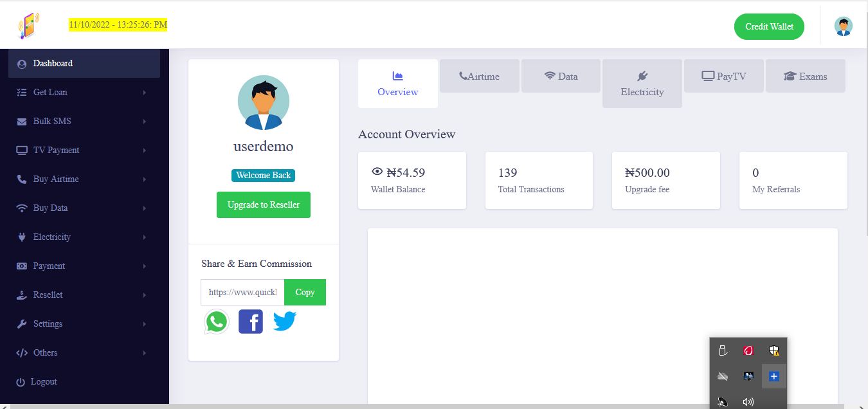
Task: Expand the Get Loan submenu arrow
Action: click(145, 93)
